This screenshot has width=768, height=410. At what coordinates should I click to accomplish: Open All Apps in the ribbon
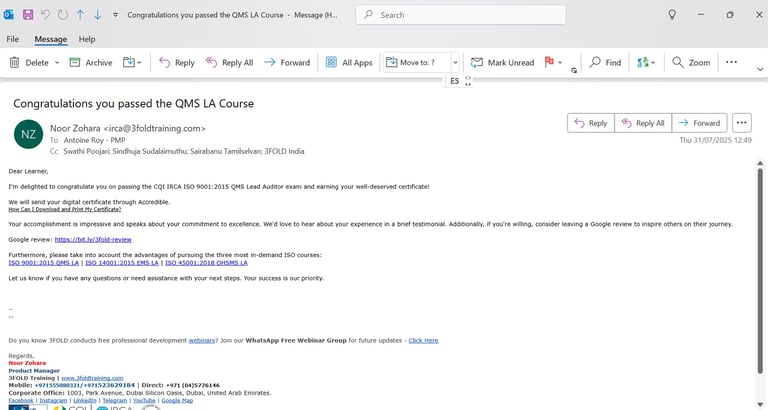349,63
